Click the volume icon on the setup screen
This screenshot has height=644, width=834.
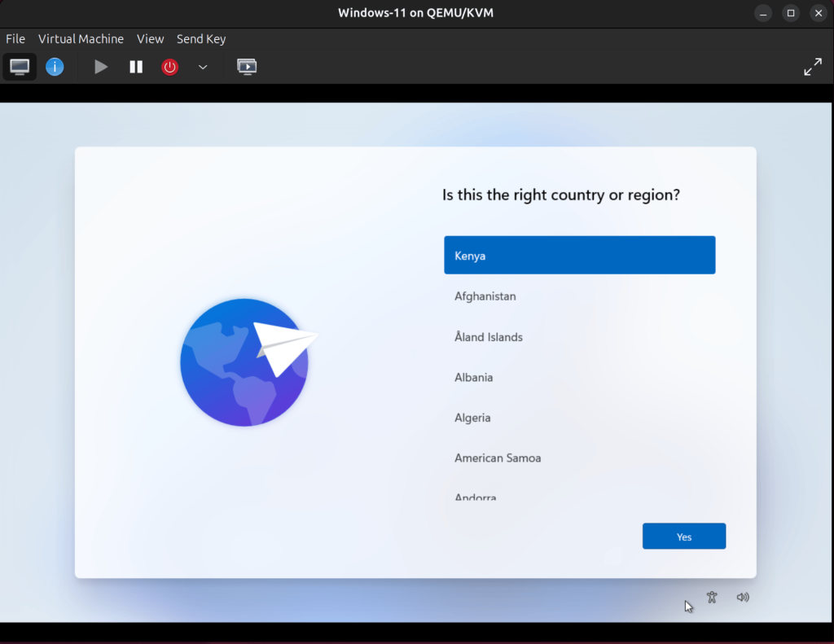(743, 597)
